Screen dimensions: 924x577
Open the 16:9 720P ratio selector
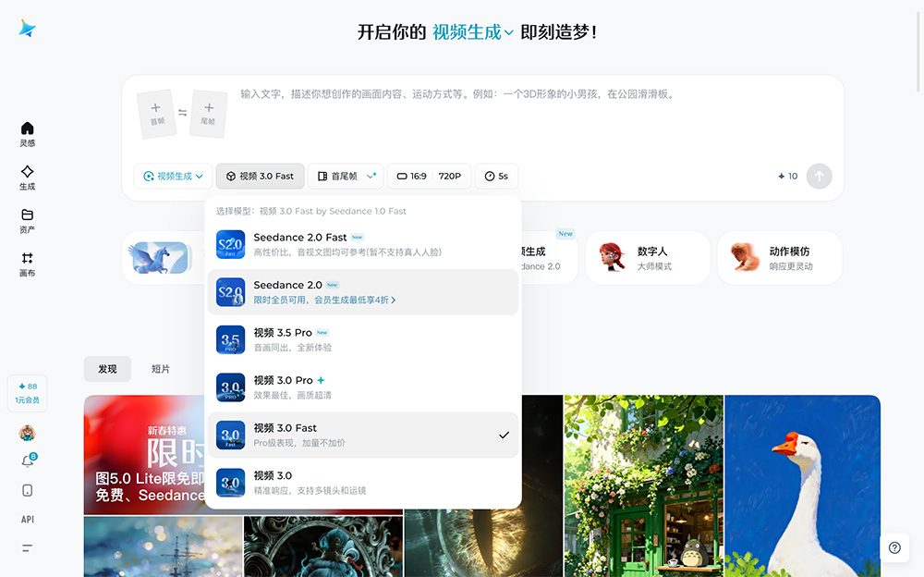429,176
